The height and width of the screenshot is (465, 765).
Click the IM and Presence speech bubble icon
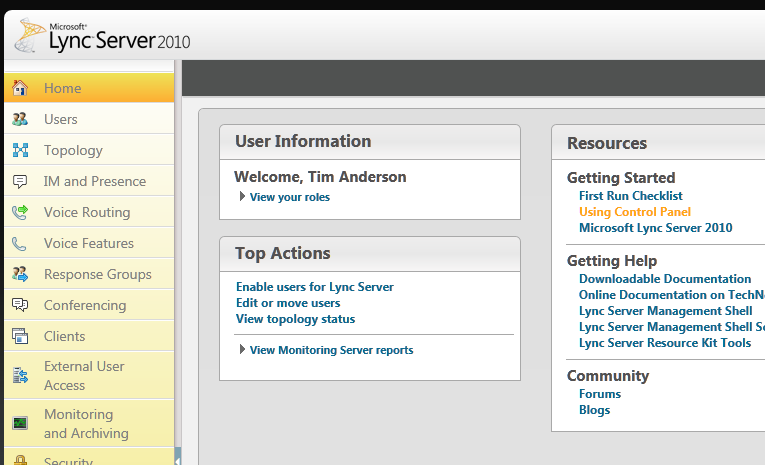(x=20, y=181)
